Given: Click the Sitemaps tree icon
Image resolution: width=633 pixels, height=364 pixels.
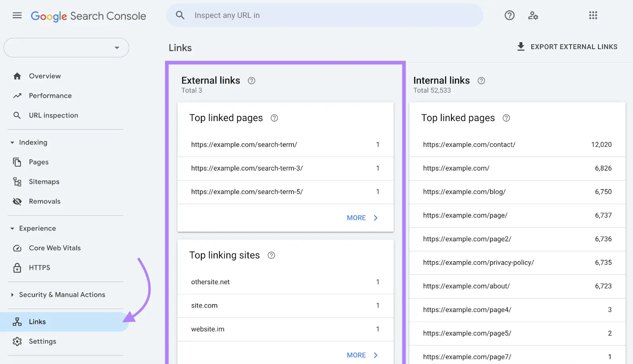Looking at the screenshot, I should point(17,182).
